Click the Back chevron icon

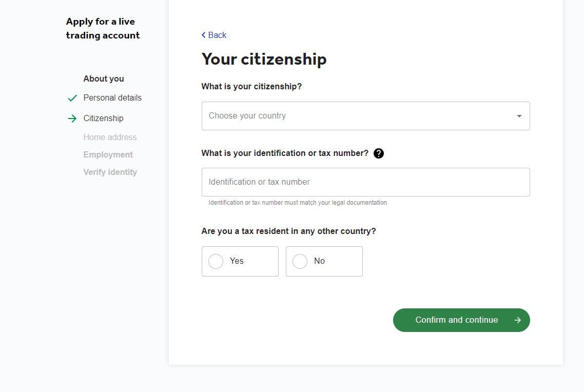pos(203,35)
